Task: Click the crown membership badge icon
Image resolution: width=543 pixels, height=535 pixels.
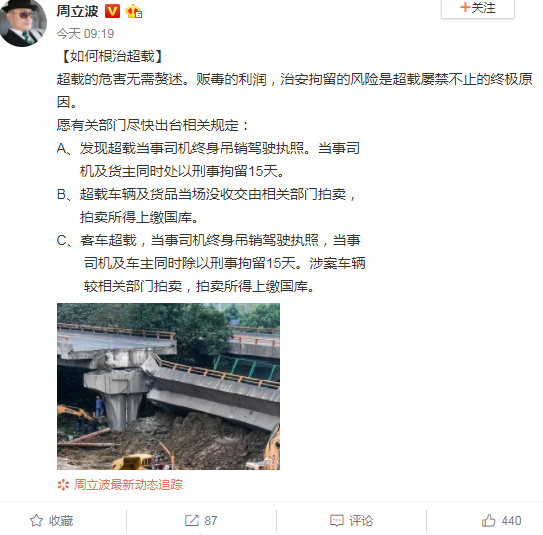Action: click(x=134, y=11)
